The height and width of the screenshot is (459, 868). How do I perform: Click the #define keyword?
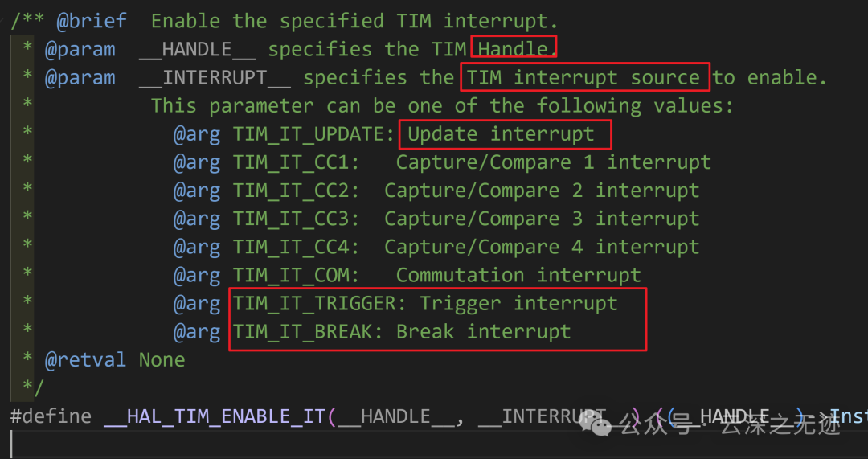pos(51,416)
